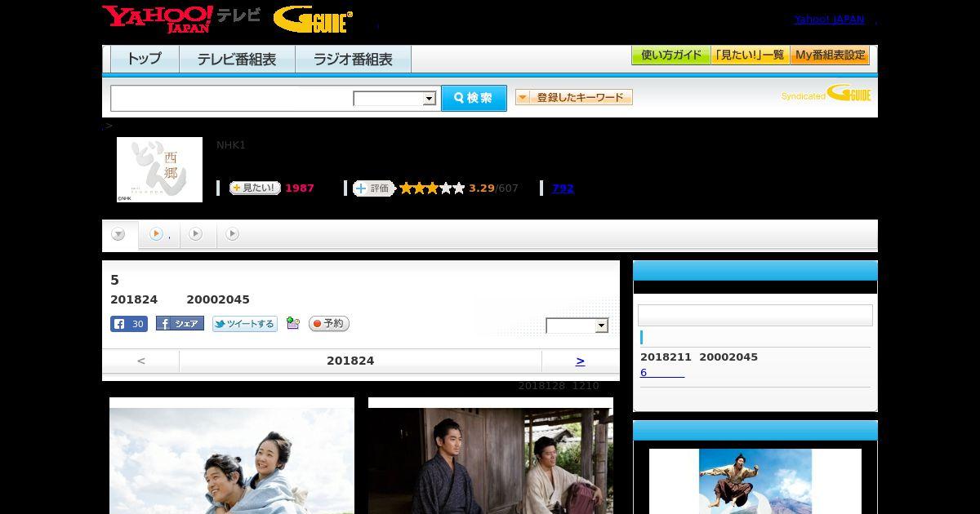Open My番組表設定
This screenshot has width=980, height=514.
point(830,55)
